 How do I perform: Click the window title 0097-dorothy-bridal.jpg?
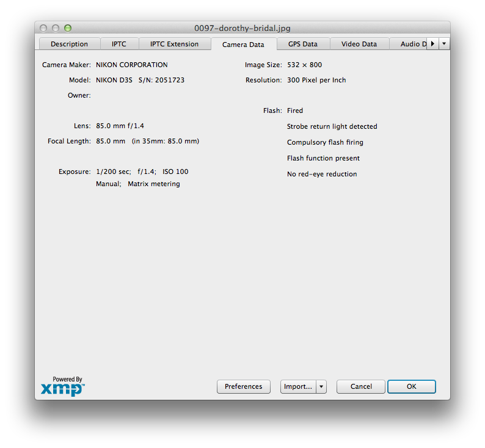click(242, 29)
